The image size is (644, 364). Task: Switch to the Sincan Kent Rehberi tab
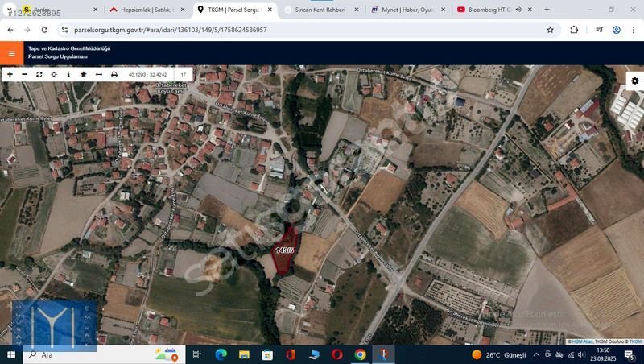point(322,10)
